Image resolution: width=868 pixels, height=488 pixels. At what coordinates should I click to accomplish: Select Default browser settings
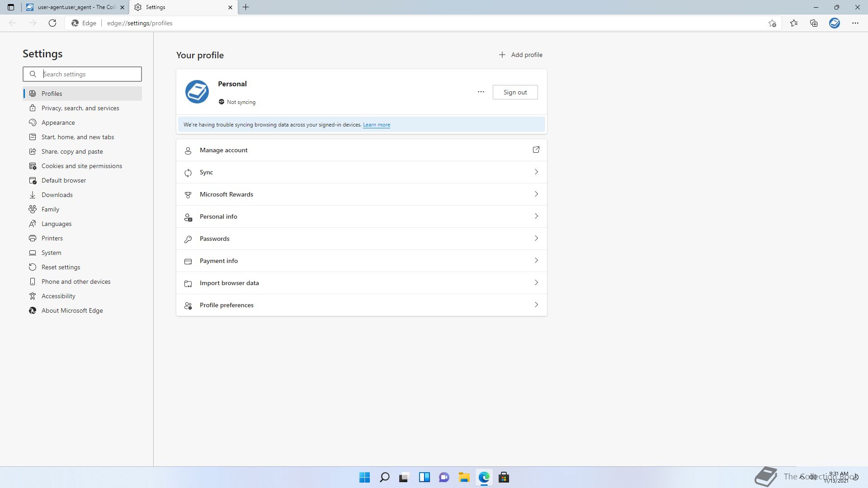tap(82, 180)
